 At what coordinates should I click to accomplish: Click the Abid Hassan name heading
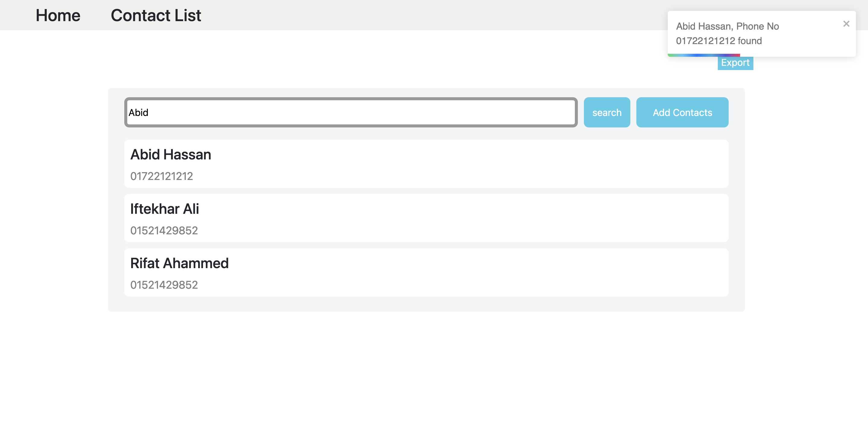tap(170, 155)
